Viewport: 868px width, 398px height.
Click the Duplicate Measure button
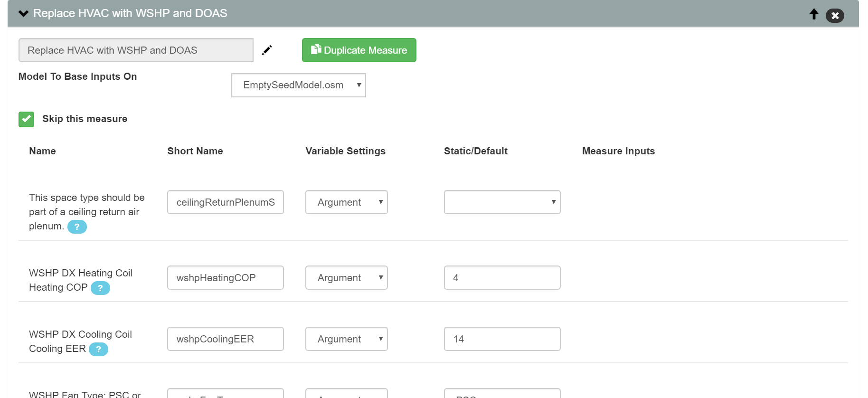[x=359, y=50]
